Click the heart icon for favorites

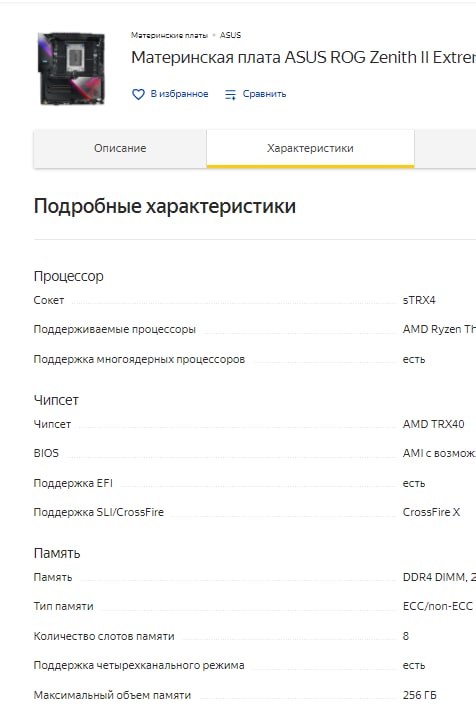point(138,94)
